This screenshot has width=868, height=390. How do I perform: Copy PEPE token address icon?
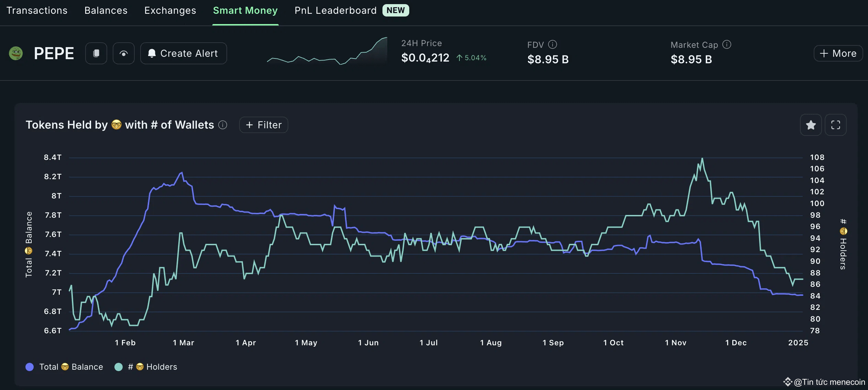click(96, 53)
